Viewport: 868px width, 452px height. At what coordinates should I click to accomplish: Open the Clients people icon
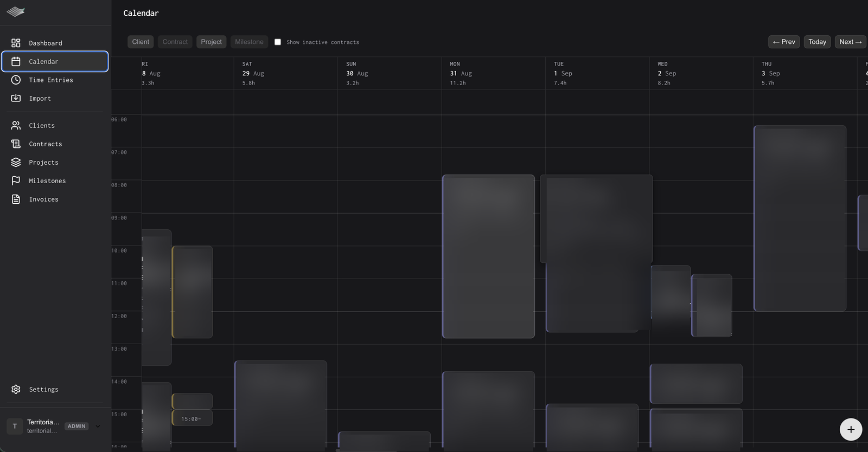(16, 125)
